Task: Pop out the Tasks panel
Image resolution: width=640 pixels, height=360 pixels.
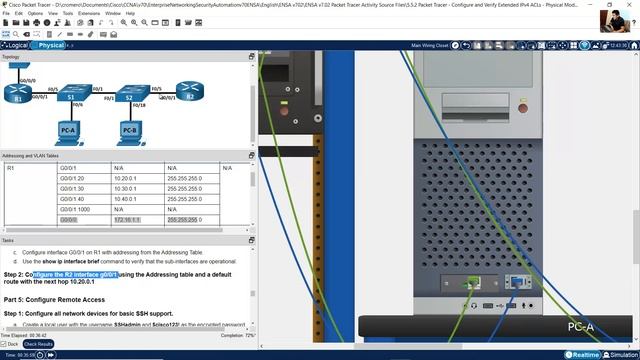Action: tap(251, 240)
